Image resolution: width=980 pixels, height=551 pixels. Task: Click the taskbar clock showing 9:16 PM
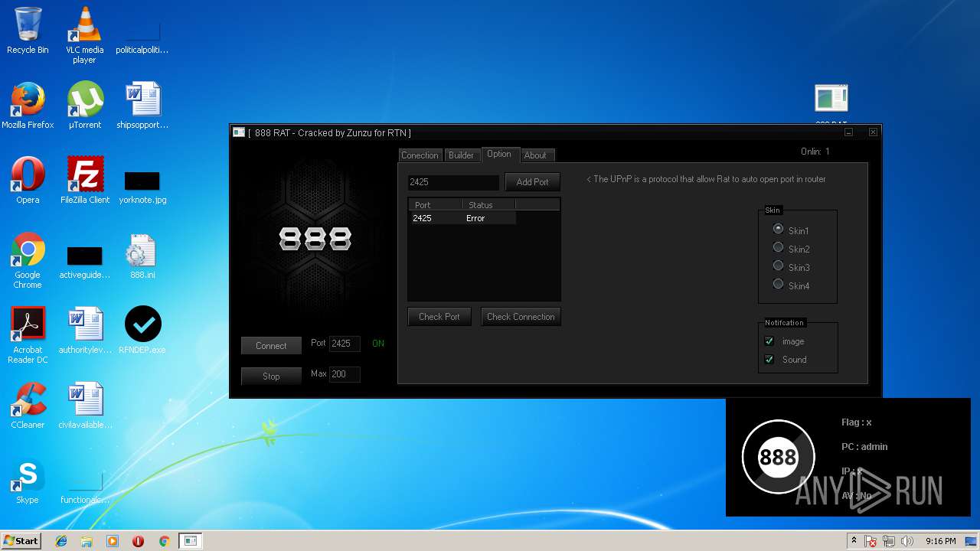pos(940,541)
